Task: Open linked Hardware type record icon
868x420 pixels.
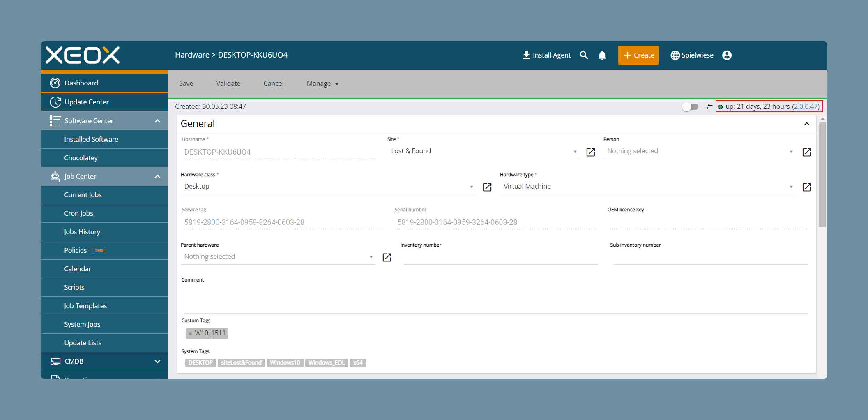Action: click(807, 187)
